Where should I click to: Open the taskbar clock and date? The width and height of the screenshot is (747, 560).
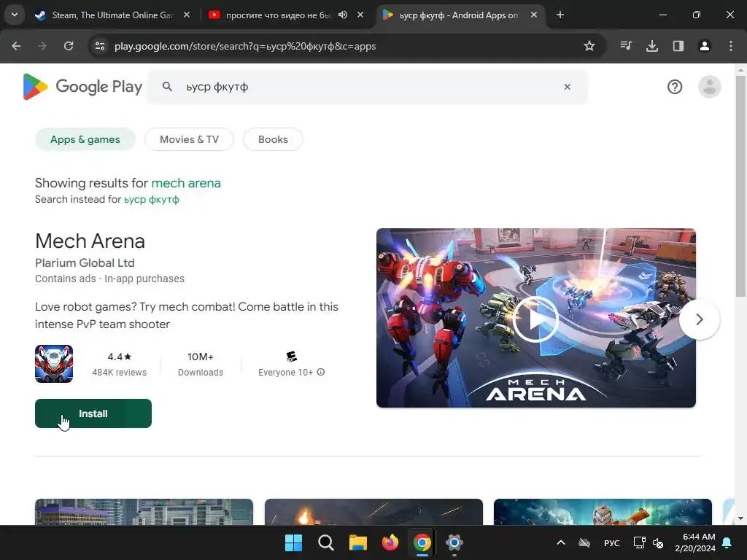(x=695, y=542)
